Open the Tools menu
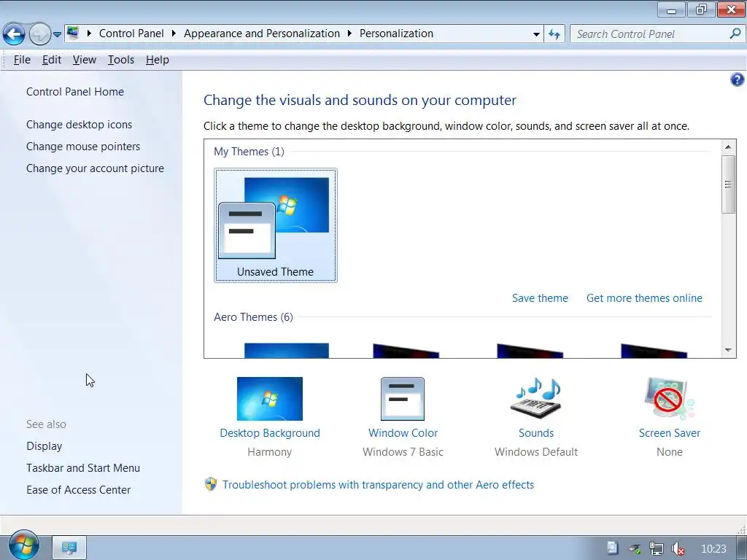Screen dimensions: 747x560 coord(121,60)
